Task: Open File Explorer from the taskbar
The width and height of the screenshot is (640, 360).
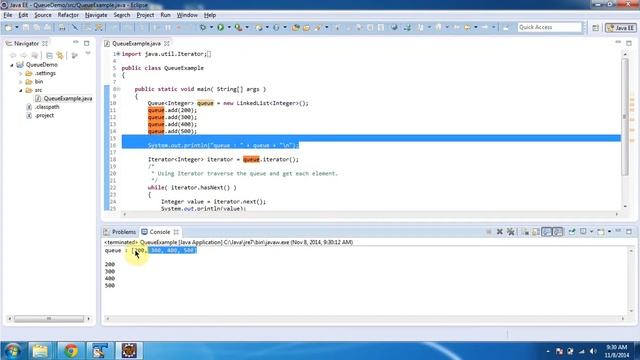Action: click(x=40, y=351)
